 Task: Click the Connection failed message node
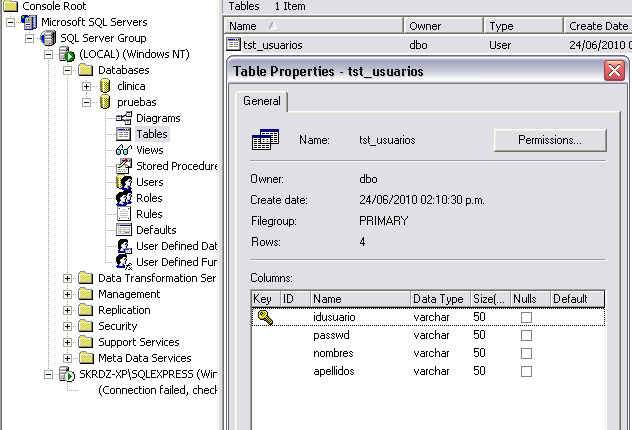pyautogui.click(x=157, y=390)
